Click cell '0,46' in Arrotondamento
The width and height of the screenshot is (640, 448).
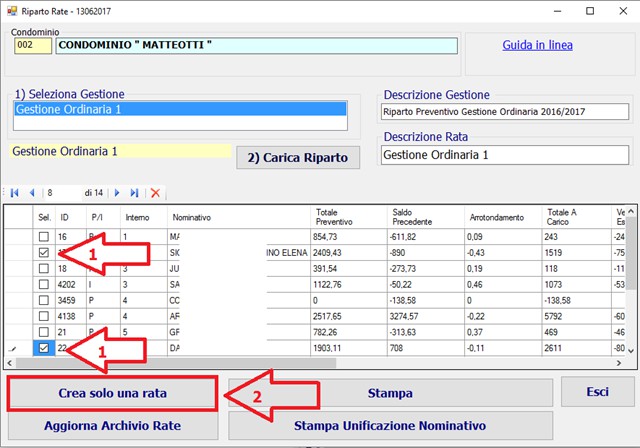[503, 284]
